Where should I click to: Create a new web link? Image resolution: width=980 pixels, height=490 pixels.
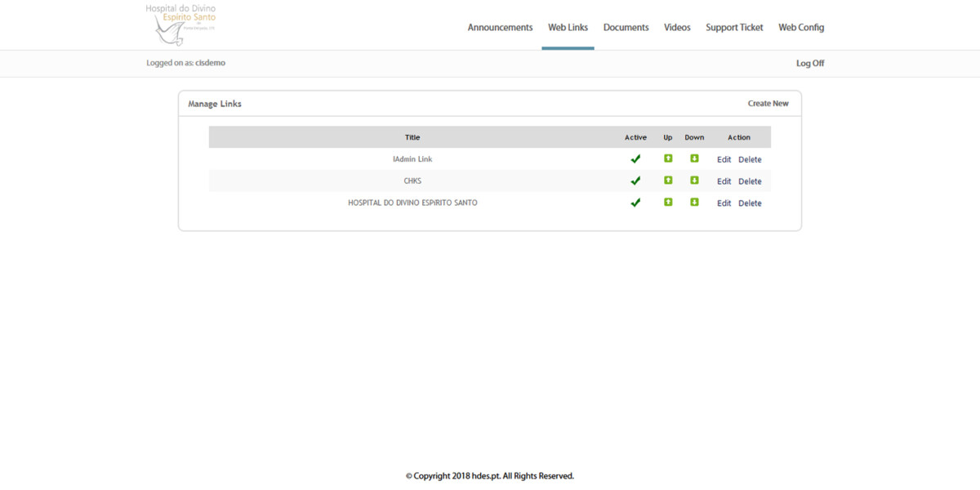click(768, 103)
